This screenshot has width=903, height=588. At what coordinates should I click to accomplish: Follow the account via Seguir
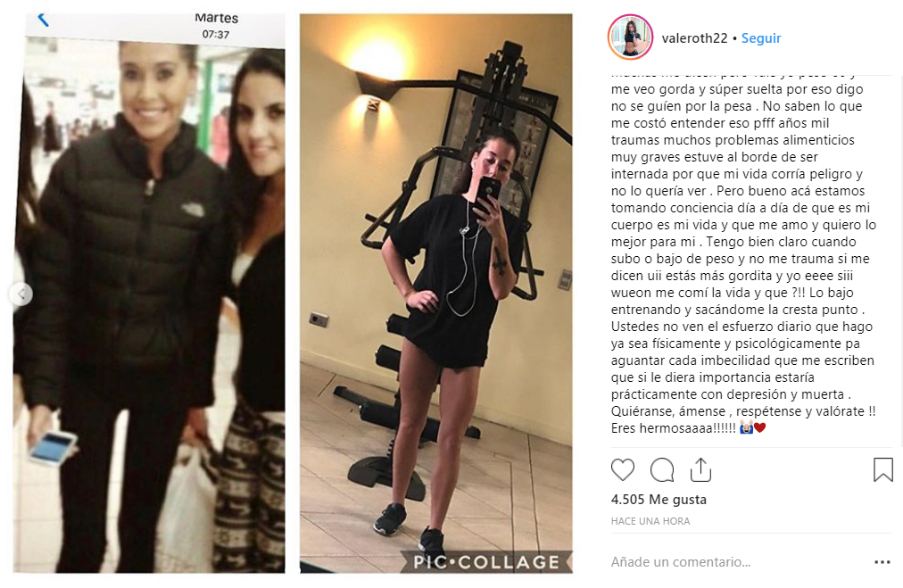coord(761,38)
